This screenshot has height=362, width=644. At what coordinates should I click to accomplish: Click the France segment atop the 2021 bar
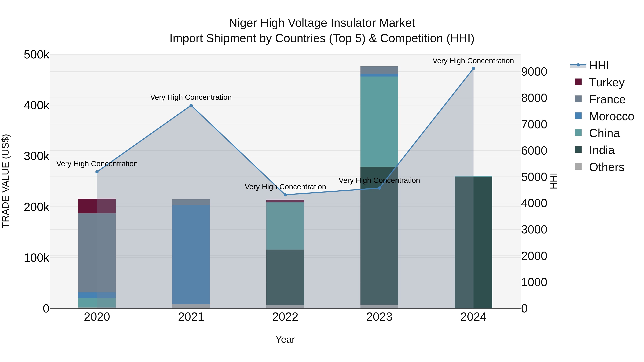coord(191,202)
